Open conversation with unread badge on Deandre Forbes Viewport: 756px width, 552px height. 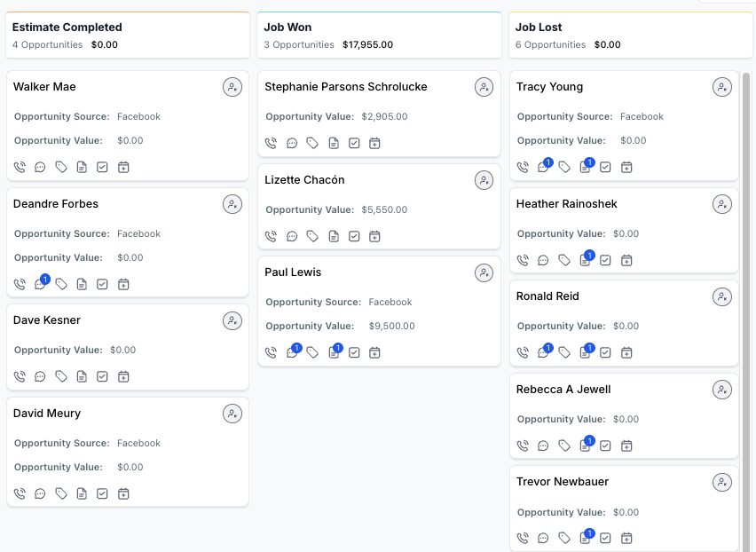(41, 284)
